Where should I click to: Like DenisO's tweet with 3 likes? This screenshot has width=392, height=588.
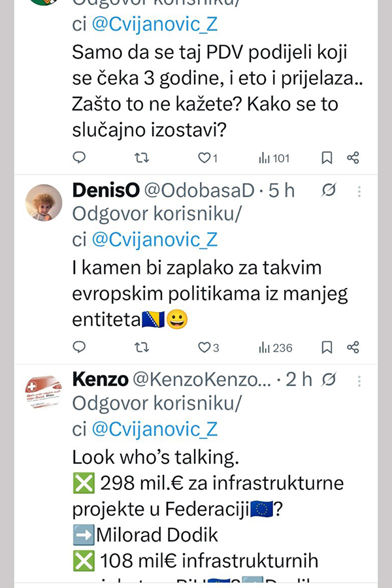point(204,347)
